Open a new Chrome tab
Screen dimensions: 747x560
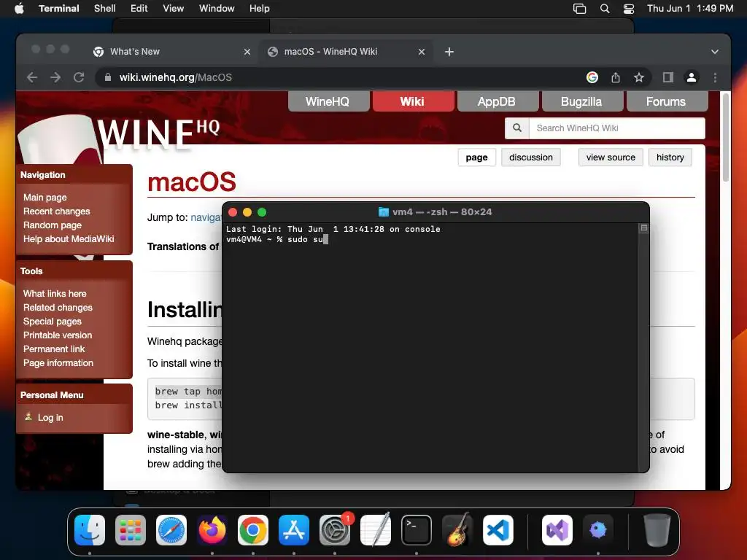pyautogui.click(x=449, y=52)
